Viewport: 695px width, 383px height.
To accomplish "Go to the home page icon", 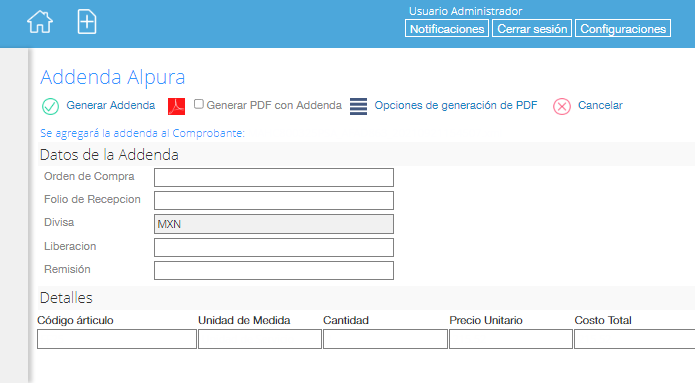I will 40,21.
